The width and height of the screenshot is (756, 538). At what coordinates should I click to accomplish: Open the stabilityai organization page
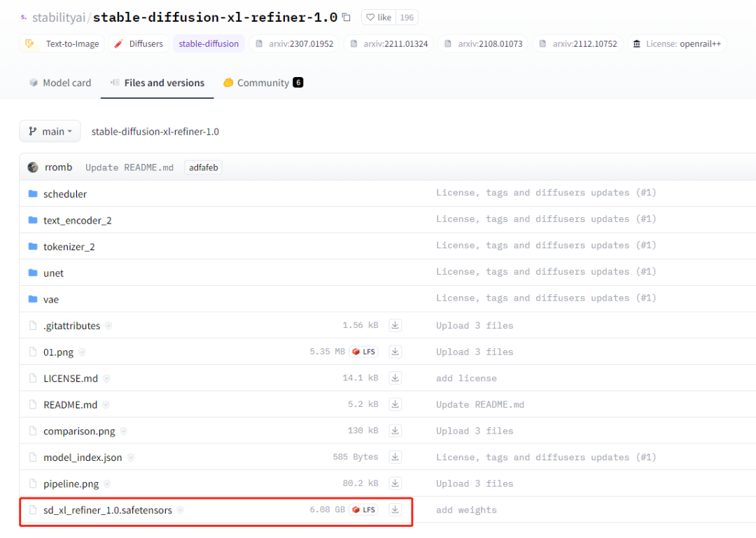click(58, 18)
